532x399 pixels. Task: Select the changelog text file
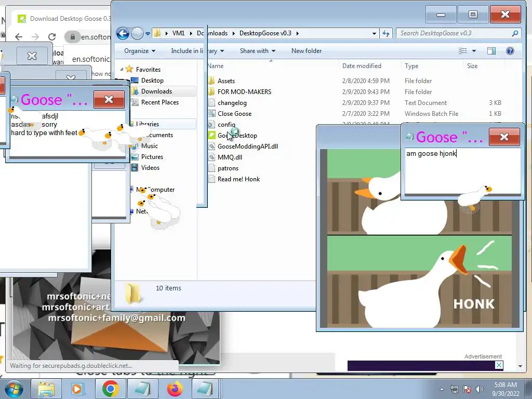232,102
